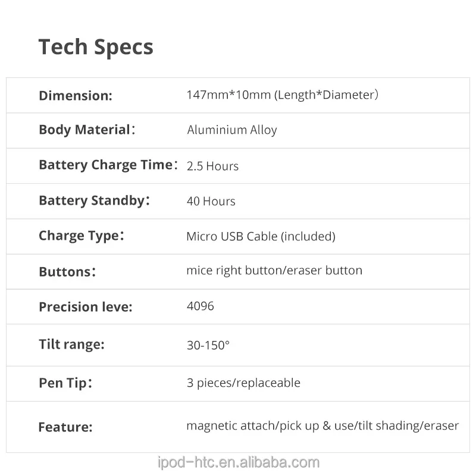Screen dimensions: 476x476
Task: Click the Battery Charge Time label
Action: point(108,165)
